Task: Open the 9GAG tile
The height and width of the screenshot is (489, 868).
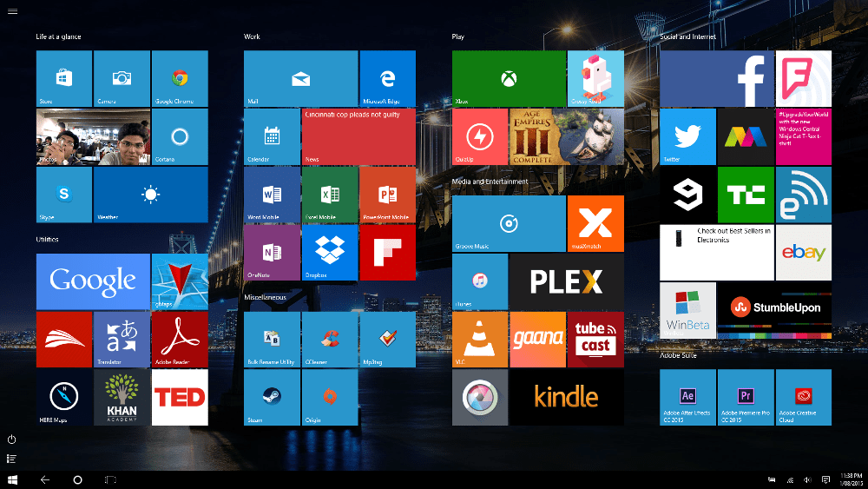Action: (x=688, y=195)
